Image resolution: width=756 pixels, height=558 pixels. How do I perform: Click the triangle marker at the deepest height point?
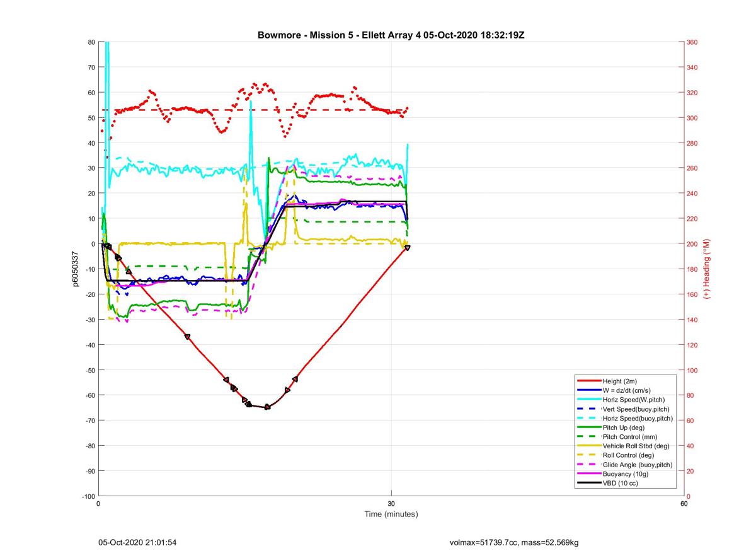point(267,407)
